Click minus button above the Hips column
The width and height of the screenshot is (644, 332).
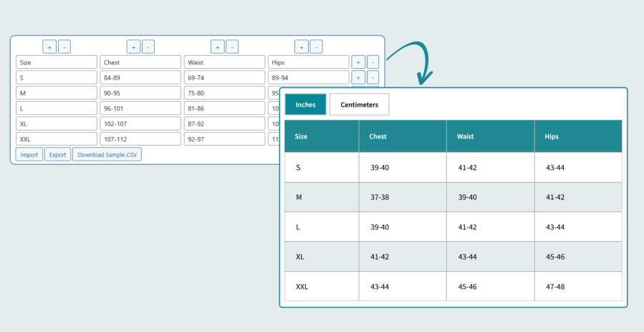click(x=316, y=47)
